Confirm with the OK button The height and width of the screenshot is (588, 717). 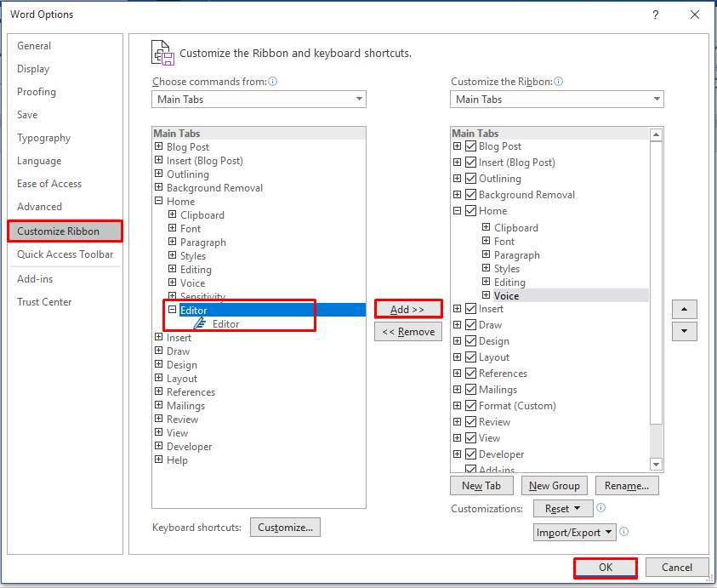(606, 568)
